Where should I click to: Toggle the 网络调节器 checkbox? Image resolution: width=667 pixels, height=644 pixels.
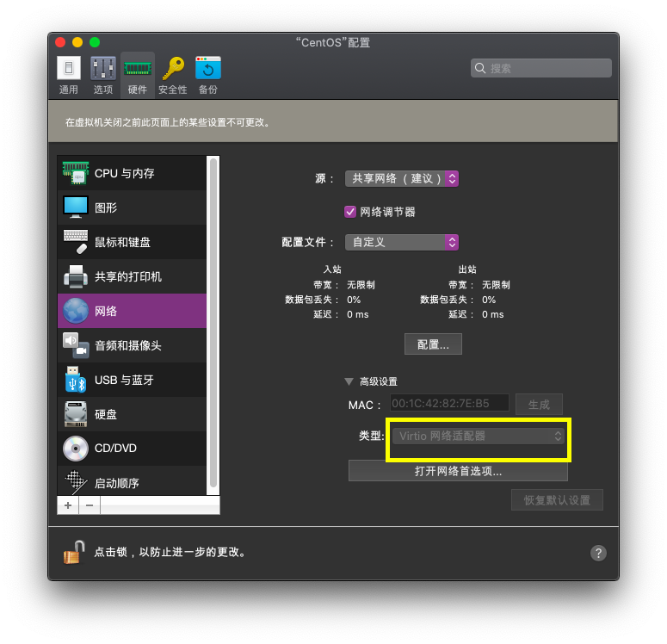[x=350, y=212]
